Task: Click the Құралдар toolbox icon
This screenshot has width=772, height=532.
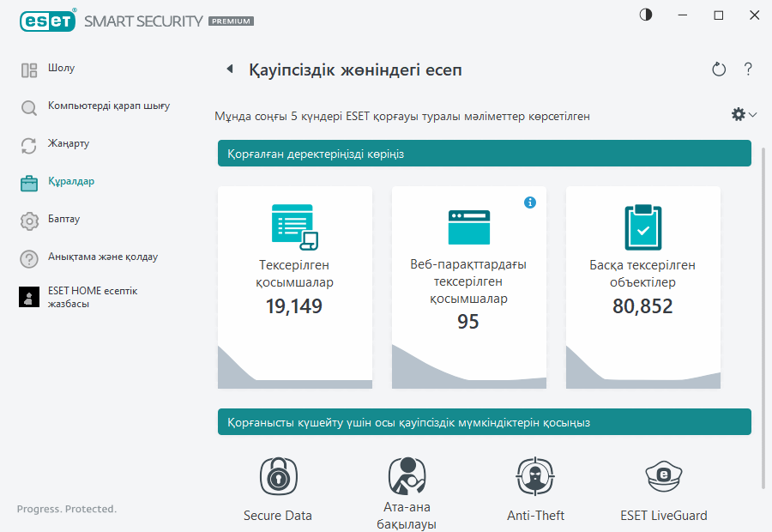Action: pyautogui.click(x=28, y=182)
